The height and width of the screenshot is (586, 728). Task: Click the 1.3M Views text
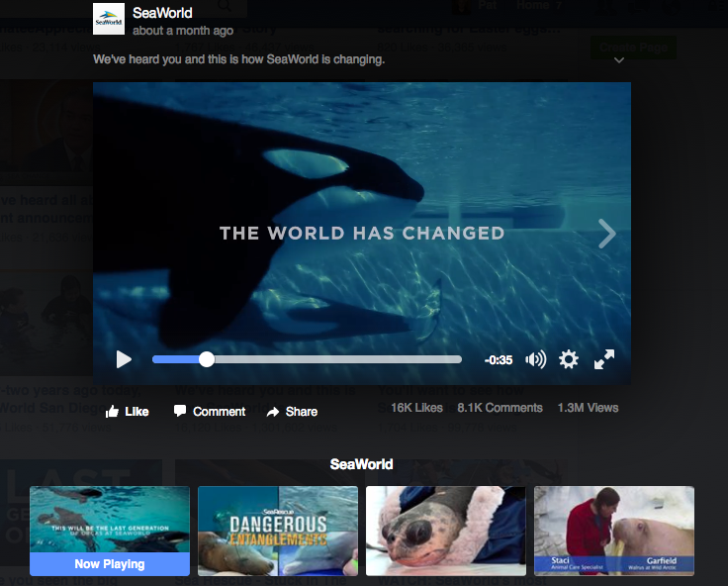pyautogui.click(x=588, y=408)
